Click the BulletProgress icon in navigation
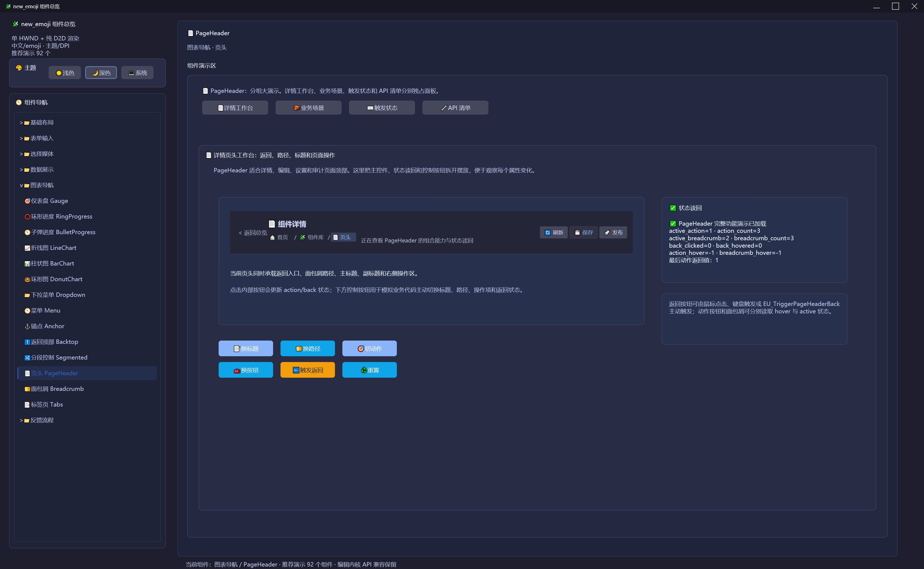Screen dimensions: 924x569 click(x=27, y=233)
